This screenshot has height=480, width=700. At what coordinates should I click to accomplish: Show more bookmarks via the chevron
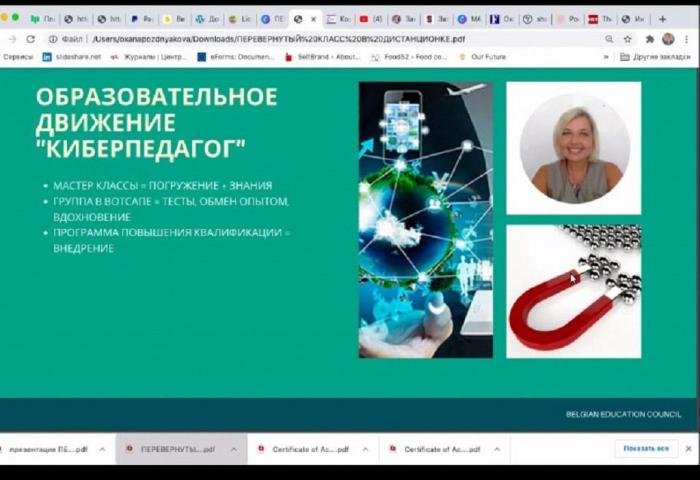(606, 57)
